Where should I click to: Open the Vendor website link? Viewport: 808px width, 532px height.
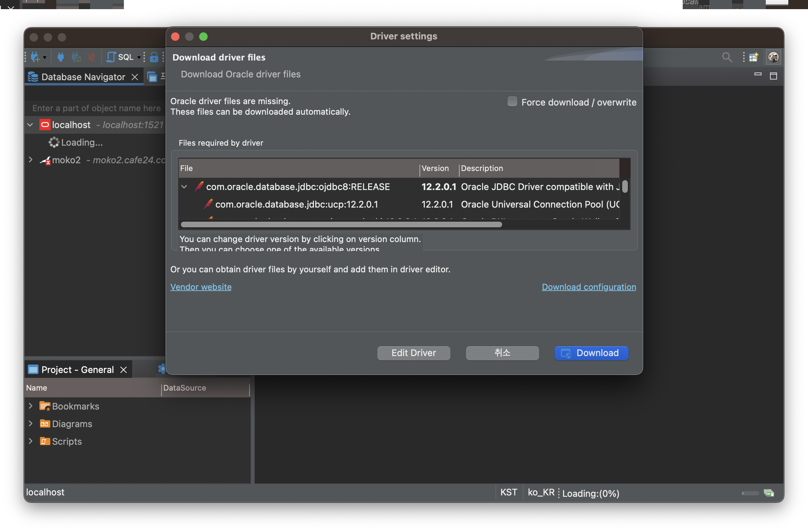click(201, 287)
